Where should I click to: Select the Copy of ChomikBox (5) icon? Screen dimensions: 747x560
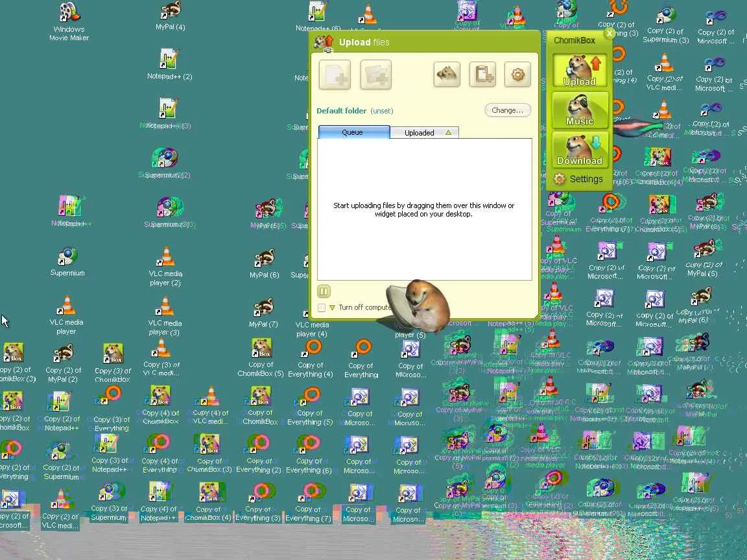[x=261, y=358]
